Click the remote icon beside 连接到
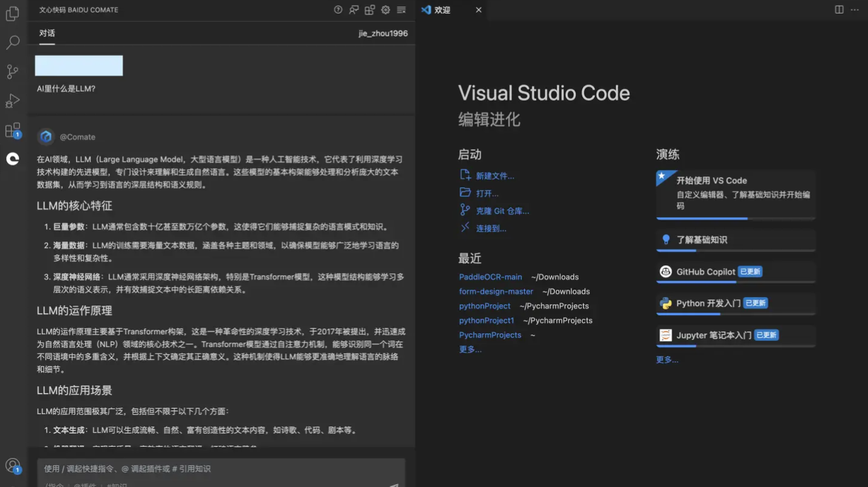This screenshot has height=487, width=868. pos(465,227)
